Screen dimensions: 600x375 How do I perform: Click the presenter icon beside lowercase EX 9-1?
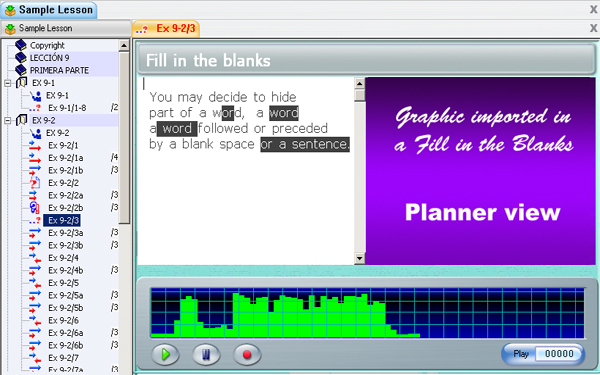[35, 96]
